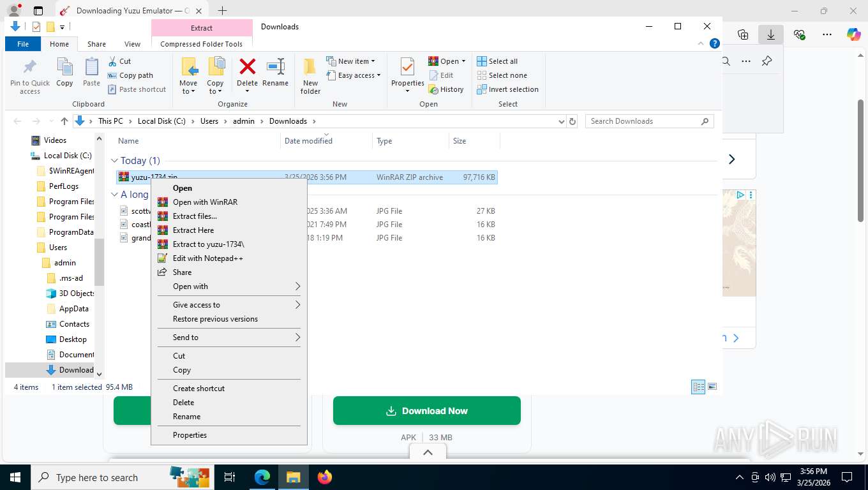Click Invert selection in ribbon
The width and height of the screenshot is (868, 490).
coord(507,89)
